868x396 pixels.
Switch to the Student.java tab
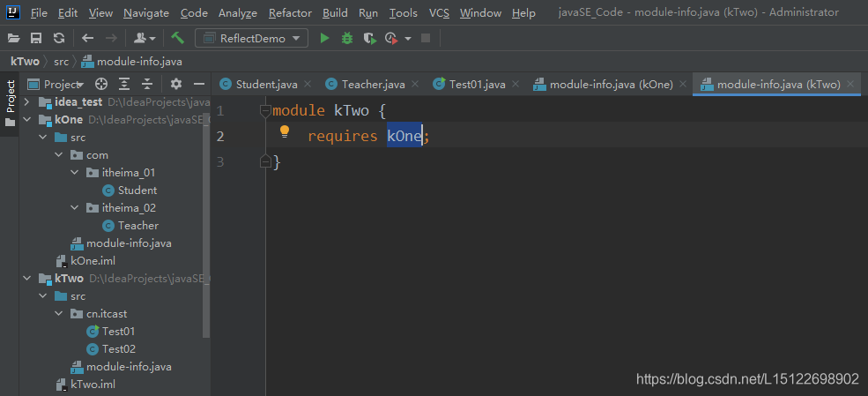(266, 84)
